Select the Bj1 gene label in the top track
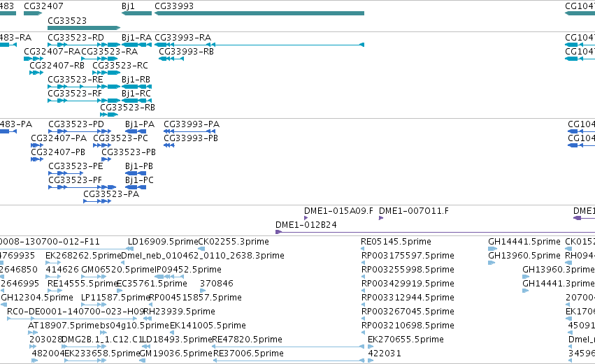 coord(128,6)
